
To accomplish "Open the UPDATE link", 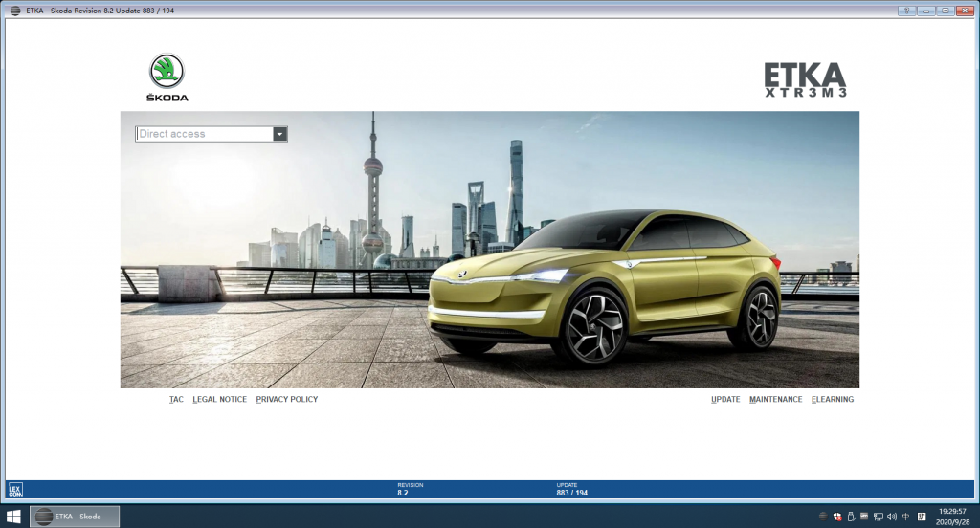I will pos(725,399).
